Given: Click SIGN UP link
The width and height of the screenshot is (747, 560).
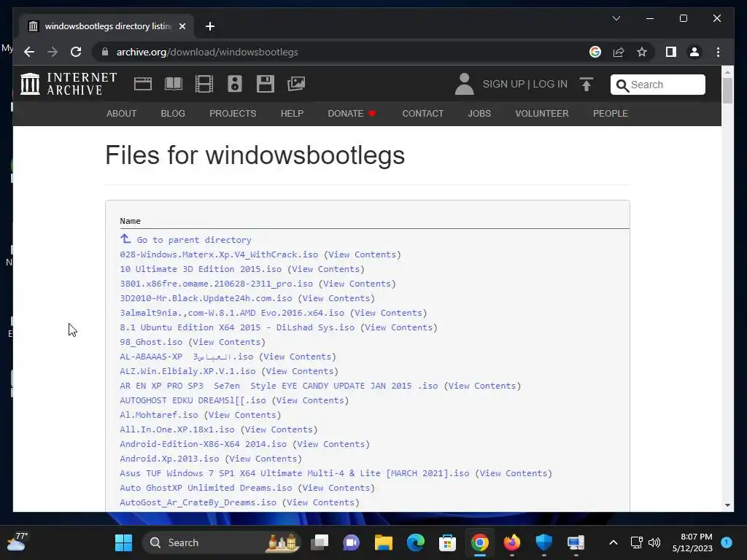Looking at the screenshot, I should (x=503, y=84).
